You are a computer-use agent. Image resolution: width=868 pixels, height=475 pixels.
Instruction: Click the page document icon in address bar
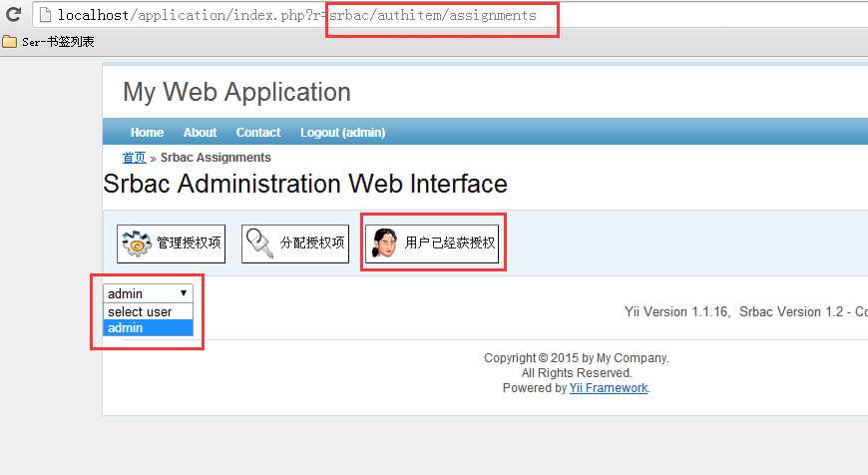[46, 14]
